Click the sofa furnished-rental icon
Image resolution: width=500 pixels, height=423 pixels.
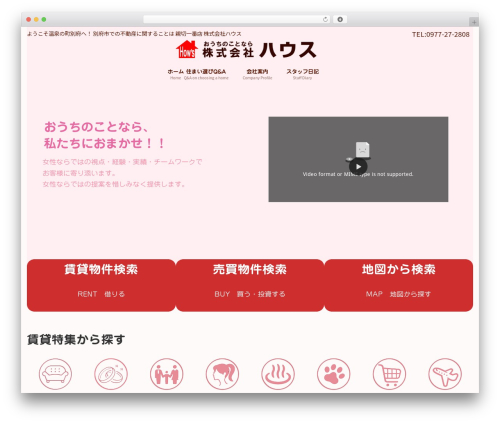coord(55,374)
